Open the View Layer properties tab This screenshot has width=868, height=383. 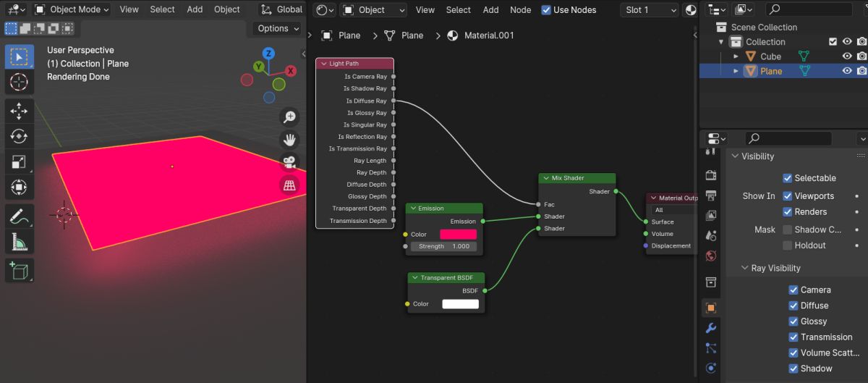click(711, 215)
